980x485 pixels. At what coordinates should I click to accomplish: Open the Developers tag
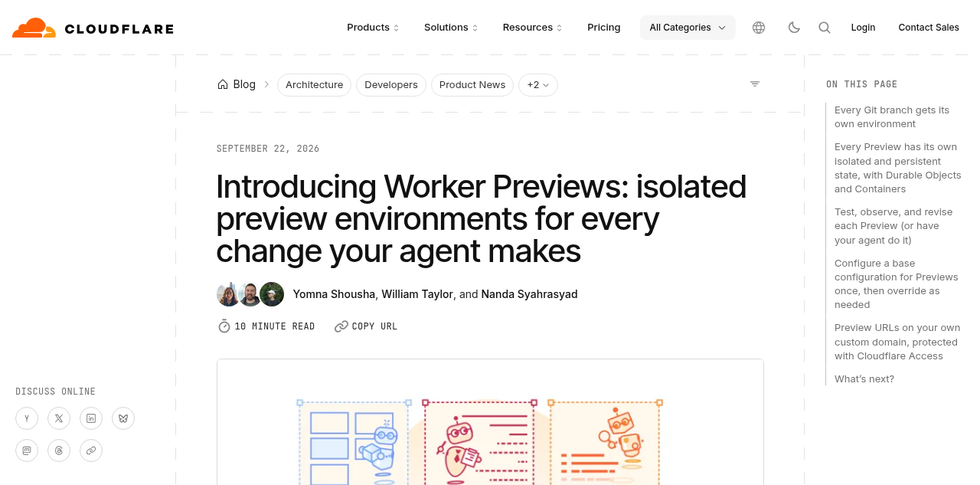point(391,85)
